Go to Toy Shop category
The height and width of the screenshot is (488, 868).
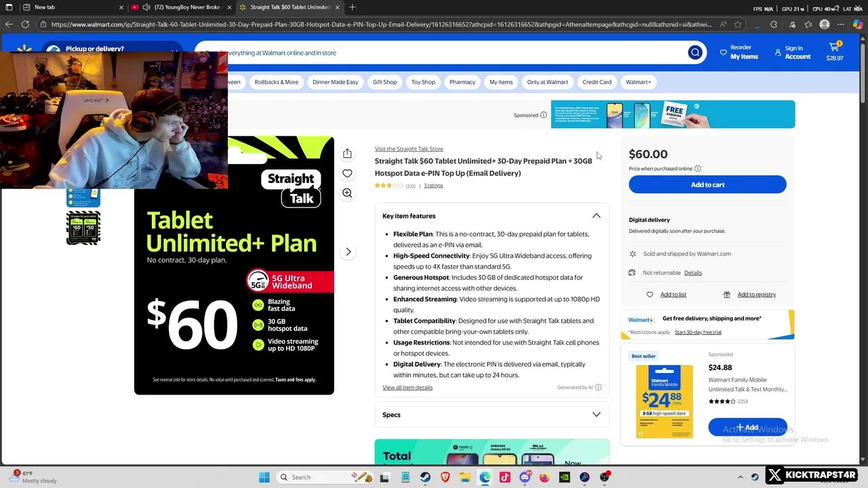coord(423,82)
